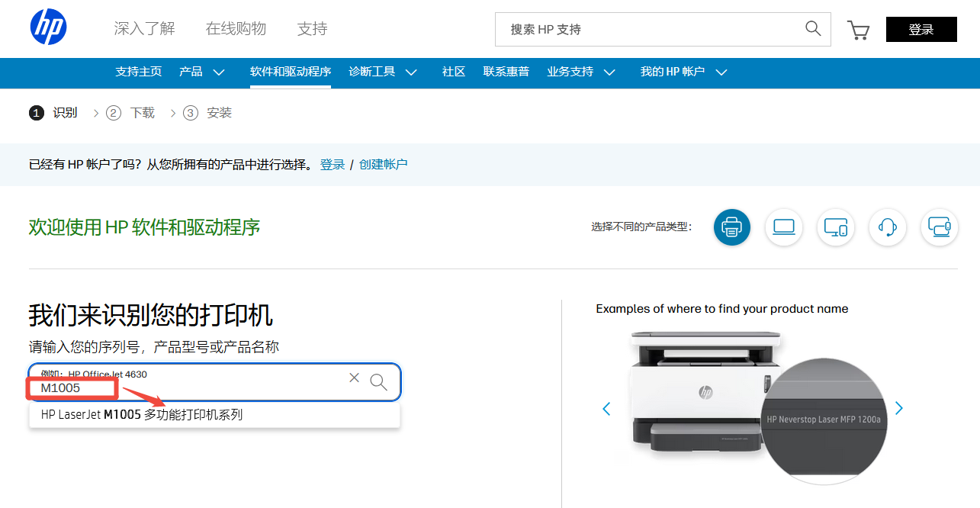Click the 登录 button in the header

click(x=921, y=29)
